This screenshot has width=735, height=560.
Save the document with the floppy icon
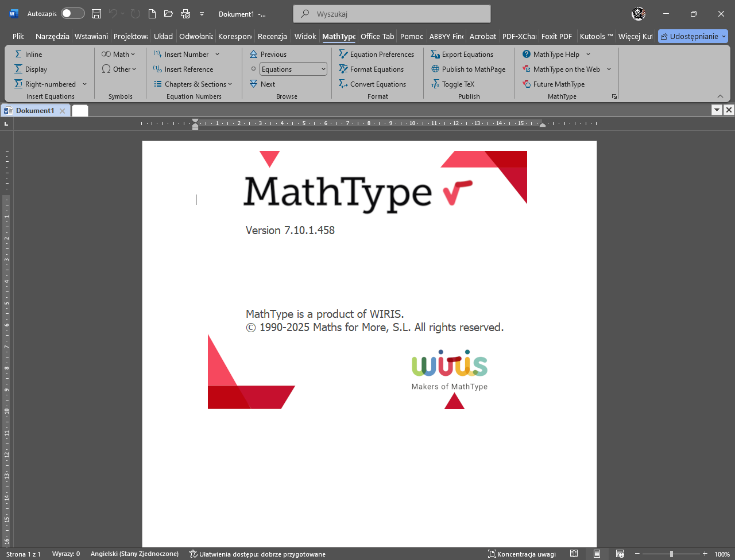click(96, 14)
